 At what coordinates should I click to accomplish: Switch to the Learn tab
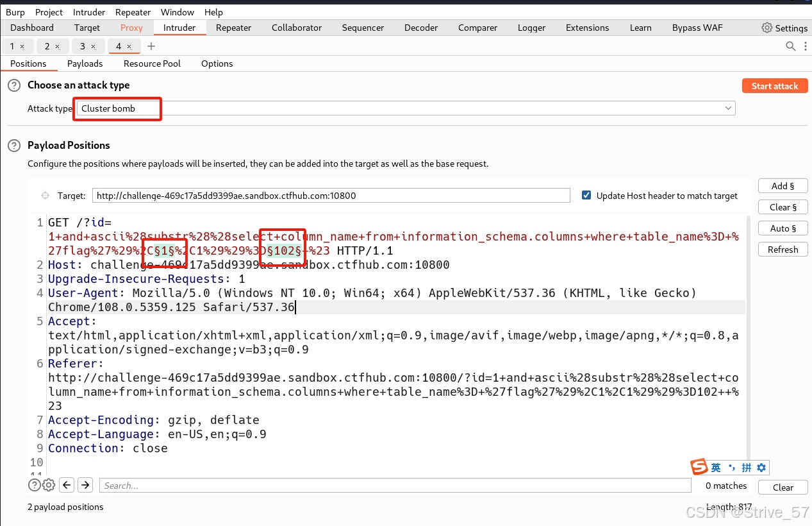pyautogui.click(x=640, y=28)
